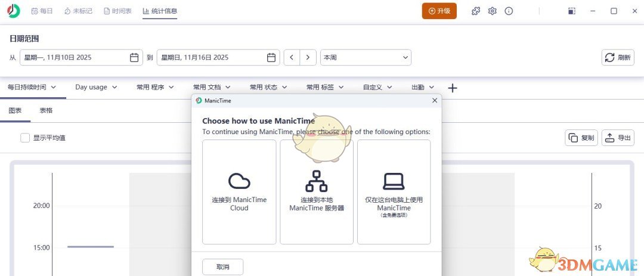The width and height of the screenshot is (644, 276).
Task: Toggle the compact window mode icon
Action: 572,11
